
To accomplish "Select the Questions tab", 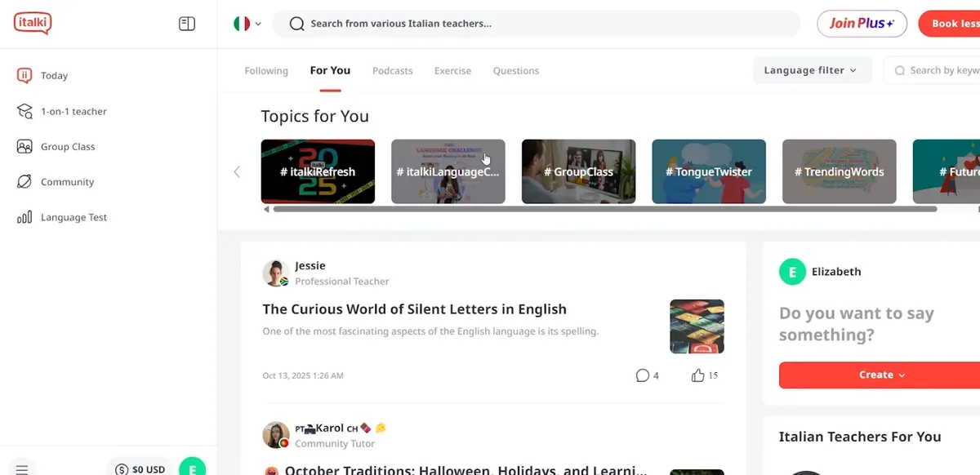I will 515,71.
